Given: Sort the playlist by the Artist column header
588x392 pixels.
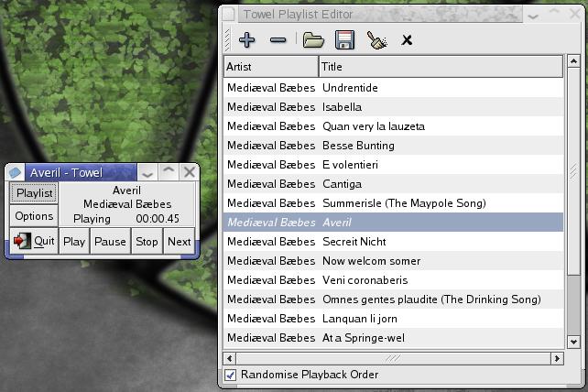Looking at the screenshot, I should tap(271, 67).
